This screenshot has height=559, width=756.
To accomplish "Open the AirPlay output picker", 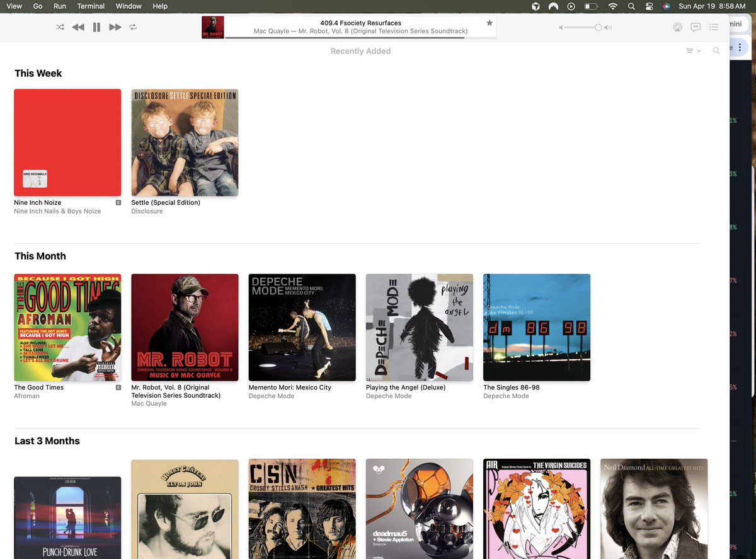I will [677, 27].
